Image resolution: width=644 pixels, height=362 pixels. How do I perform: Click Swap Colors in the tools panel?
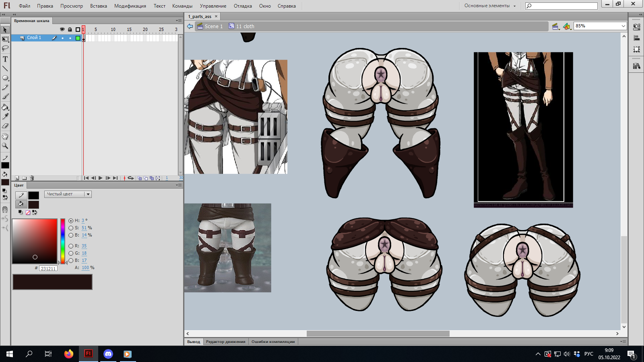(5, 197)
